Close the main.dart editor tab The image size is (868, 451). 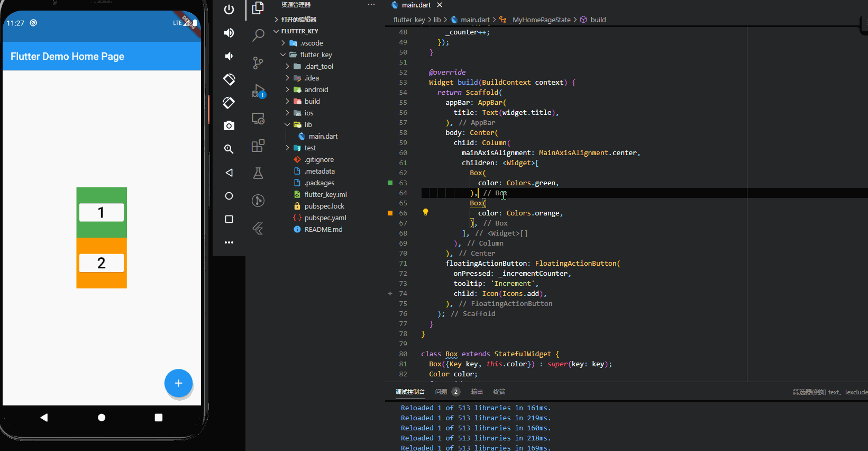pos(440,5)
